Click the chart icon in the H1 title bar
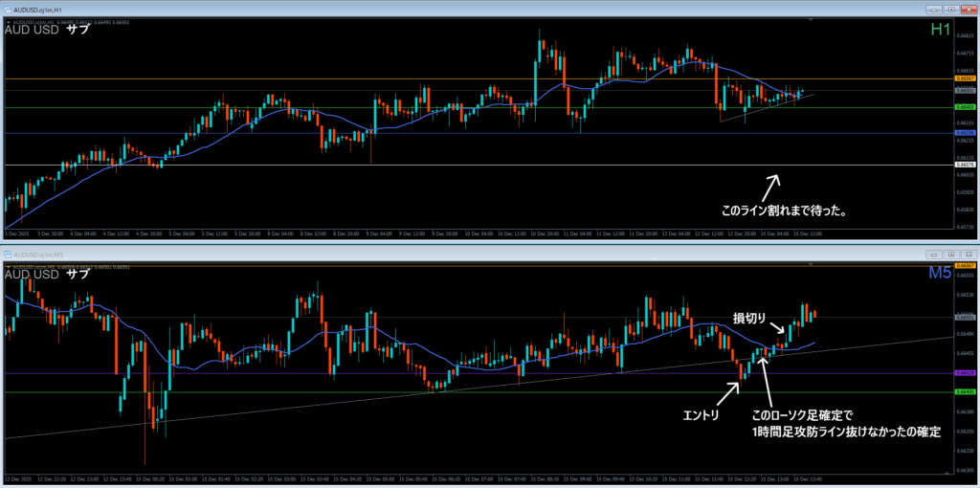 tap(7, 9)
